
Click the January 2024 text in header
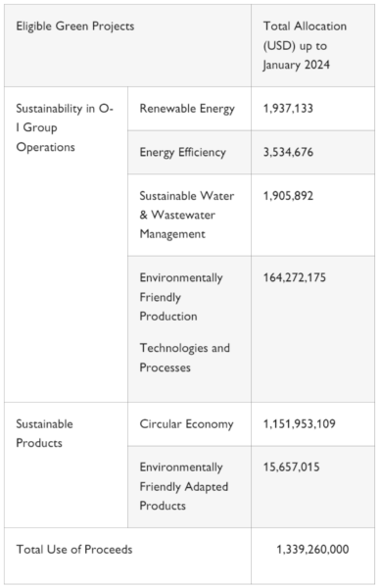pyautogui.click(x=296, y=65)
